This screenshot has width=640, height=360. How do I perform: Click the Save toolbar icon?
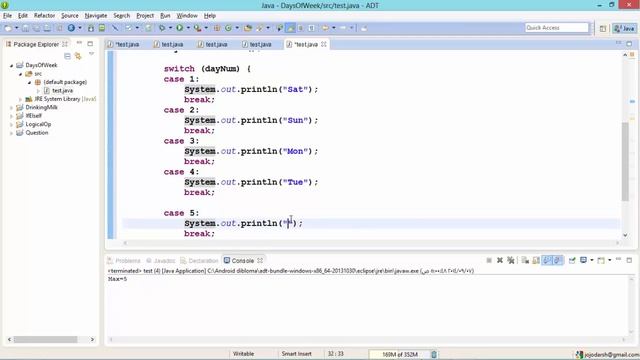25,28
